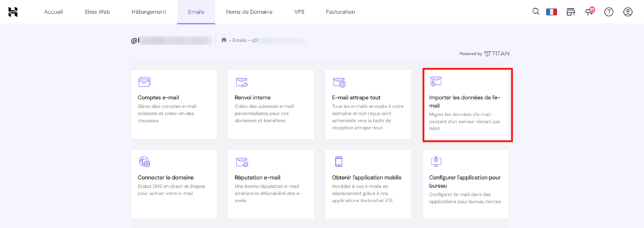Image resolution: width=644 pixels, height=228 pixels.
Task: View announcements megaphone with notification badge
Action: pos(590,11)
